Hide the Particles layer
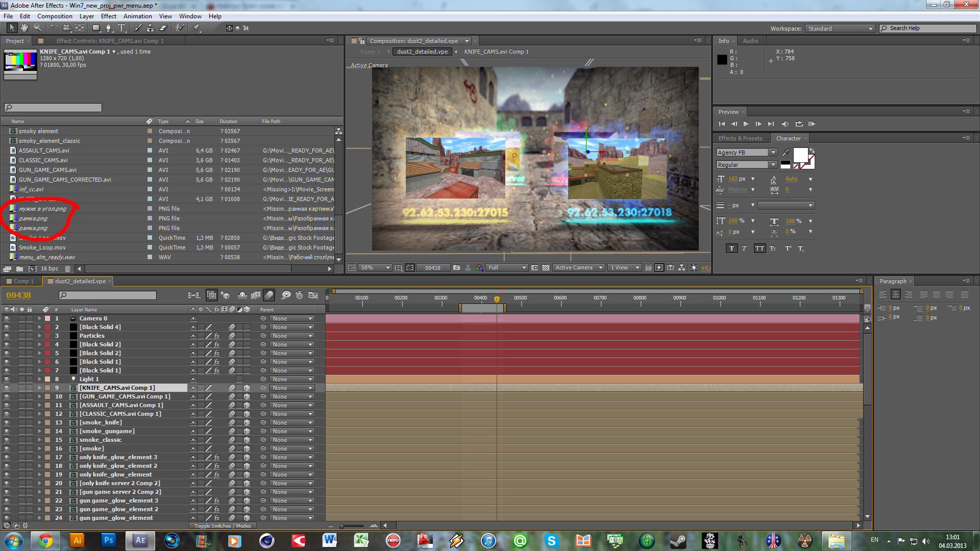The height and width of the screenshot is (551, 980). pyautogui.click(x=7, y=336)
